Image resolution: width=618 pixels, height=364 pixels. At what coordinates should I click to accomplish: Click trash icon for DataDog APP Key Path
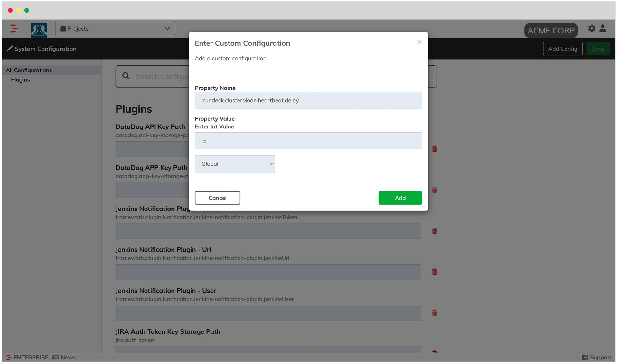(x=434, y=190)
